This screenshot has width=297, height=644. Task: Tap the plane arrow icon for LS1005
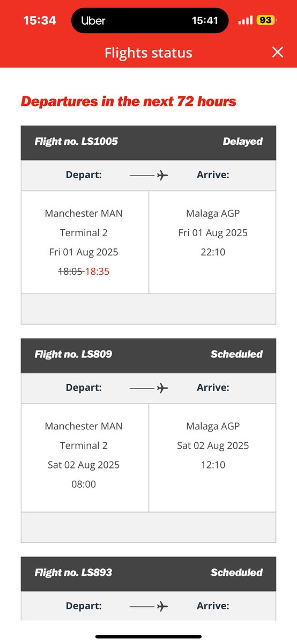[149, 175]
